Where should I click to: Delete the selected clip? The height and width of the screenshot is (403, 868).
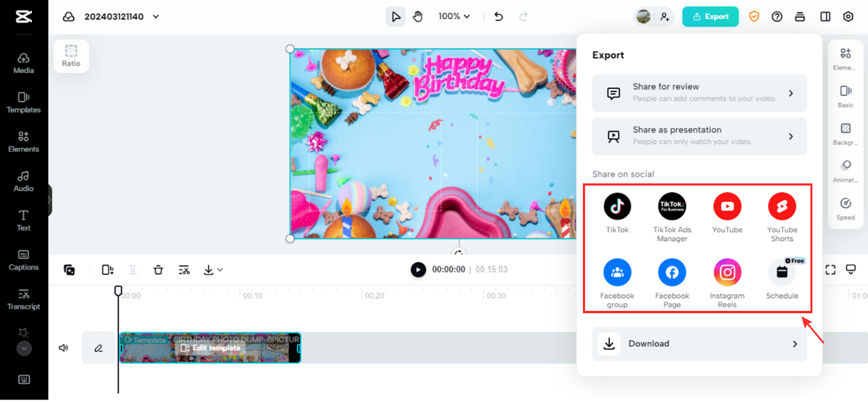pos(158,270)
